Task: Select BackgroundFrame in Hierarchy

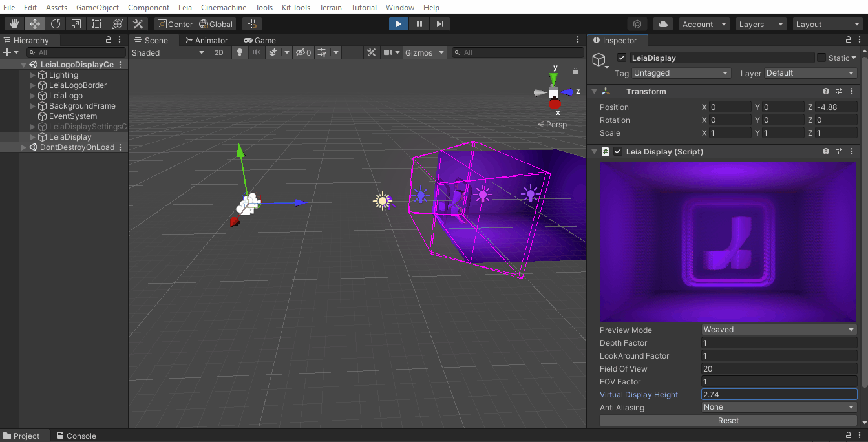Action: coord(82,106)
